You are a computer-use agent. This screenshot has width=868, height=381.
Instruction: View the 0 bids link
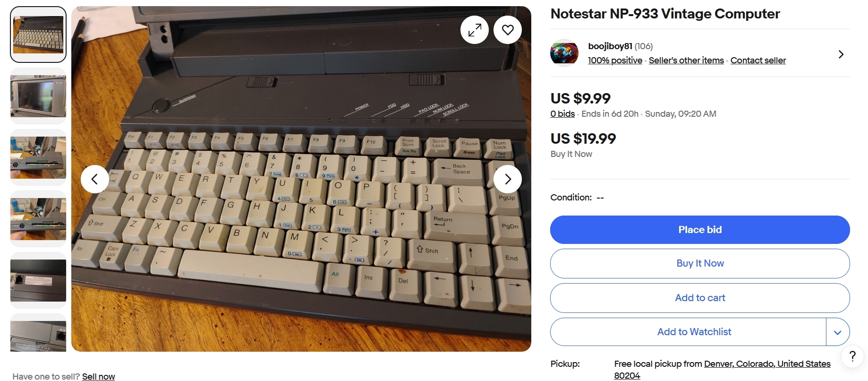(x=562, y=114)
